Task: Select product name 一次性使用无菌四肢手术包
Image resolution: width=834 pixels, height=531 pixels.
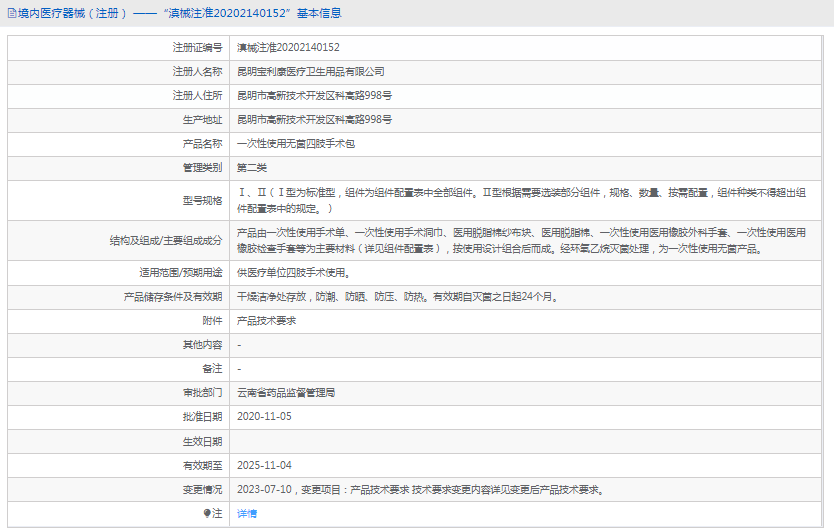Action: pyautogui.click(x=296, y=144)
